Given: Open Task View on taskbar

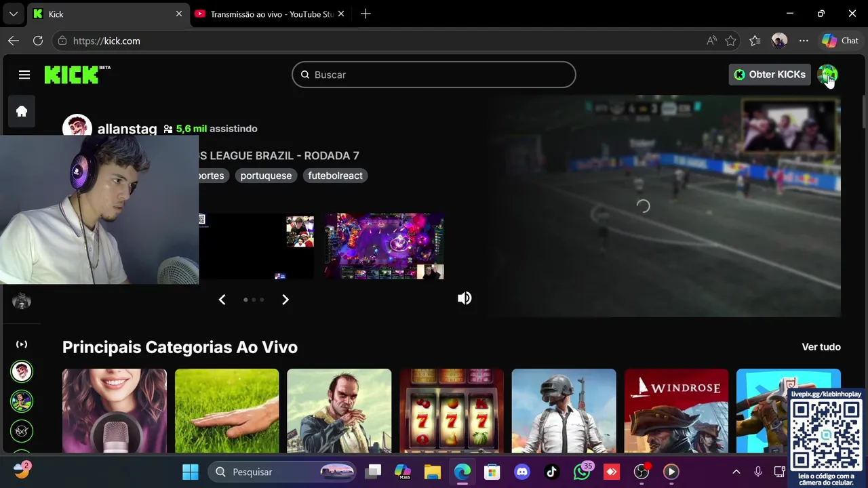Looking at the screenshot, I should click(x=373, y=472).
